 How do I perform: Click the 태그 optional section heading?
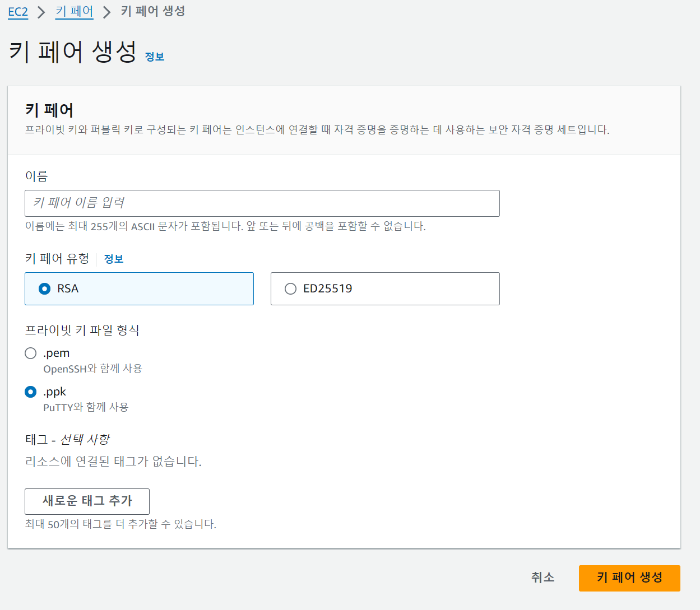pyautogui.click(x=66, y=439)
